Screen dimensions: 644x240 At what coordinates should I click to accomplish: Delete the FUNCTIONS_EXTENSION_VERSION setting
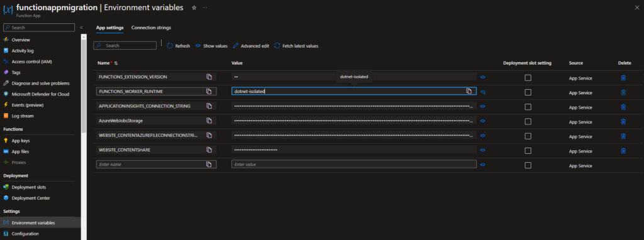[623, 77]
